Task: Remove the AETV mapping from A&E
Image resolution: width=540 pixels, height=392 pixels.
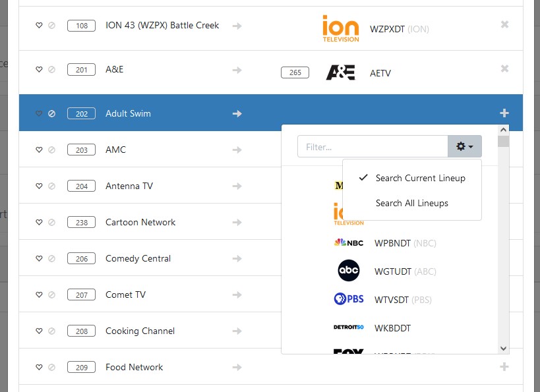Action: click(x=504, y=69)
